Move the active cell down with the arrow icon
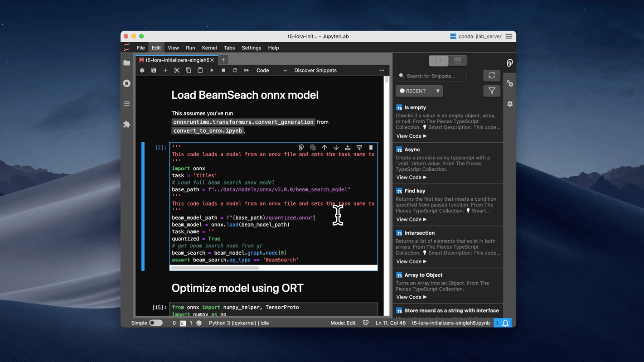This screenshot has width=644, height=362. (x=336, y=147)
